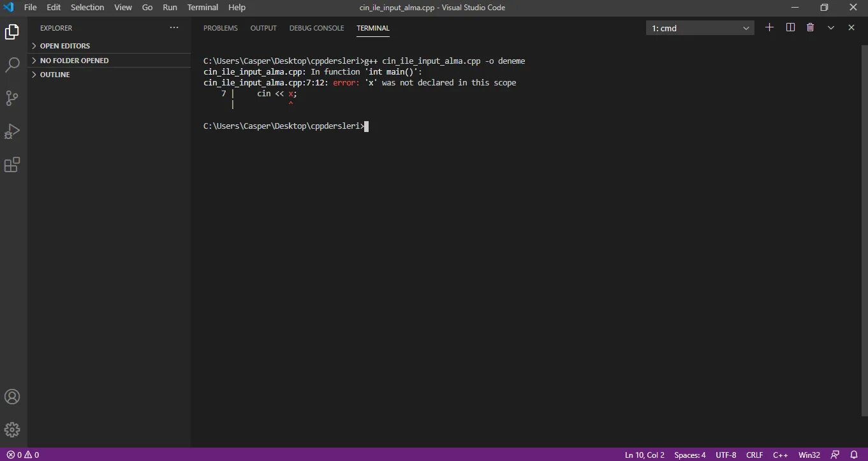Click the 'cin << x;' code line in terminal
This screenshot has width=868, height=461.
(x=277, y=94)
